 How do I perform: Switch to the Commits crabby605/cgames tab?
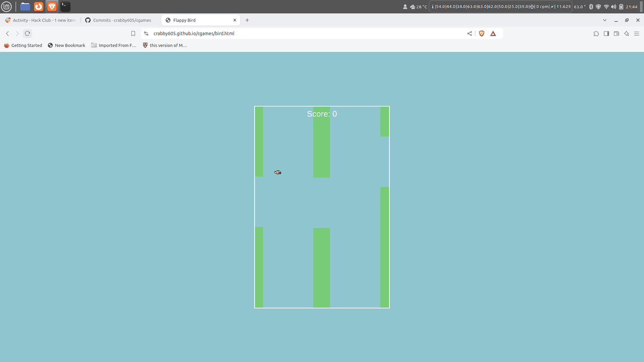pyautogui.click(x=122, y=20)
